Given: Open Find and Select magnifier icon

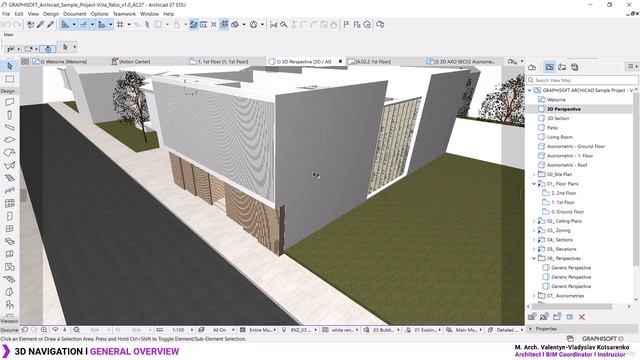Looking at the screenshot, I should (x=283, y=25).
